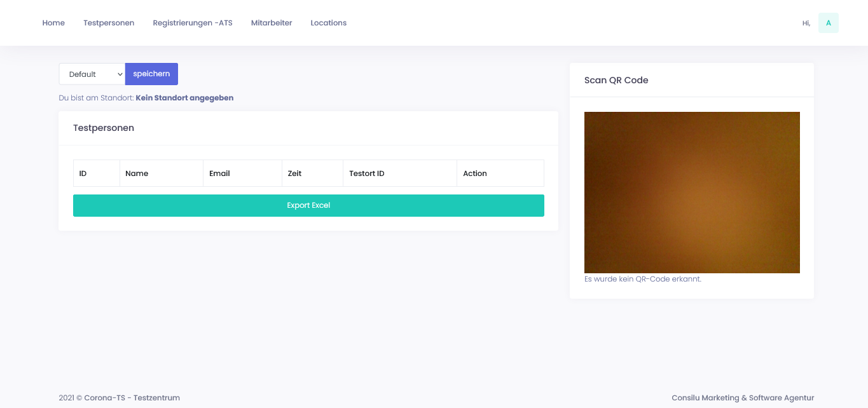Click the 'Kein Standort angegeben' text
Viewport: 868px width, 408px height.
pos(184,98)
